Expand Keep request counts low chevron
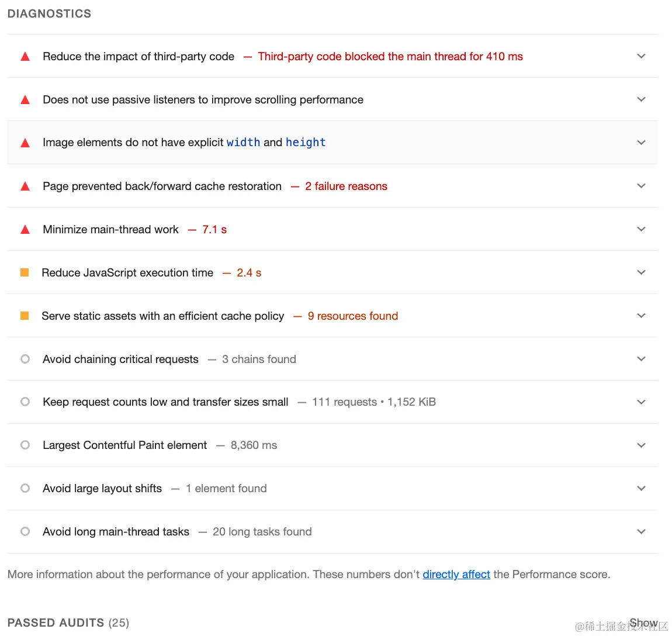672x636 pixels. point(641,402)
